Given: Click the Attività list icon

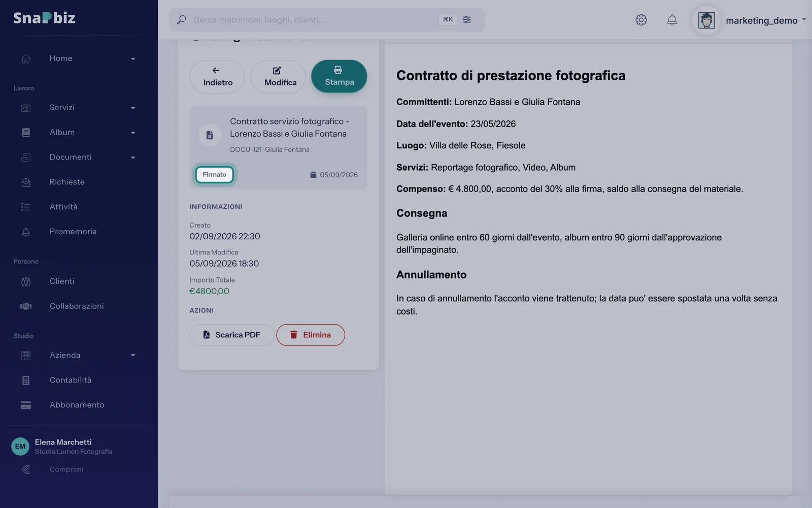Looking at the screenshot, I should (26, 207).
